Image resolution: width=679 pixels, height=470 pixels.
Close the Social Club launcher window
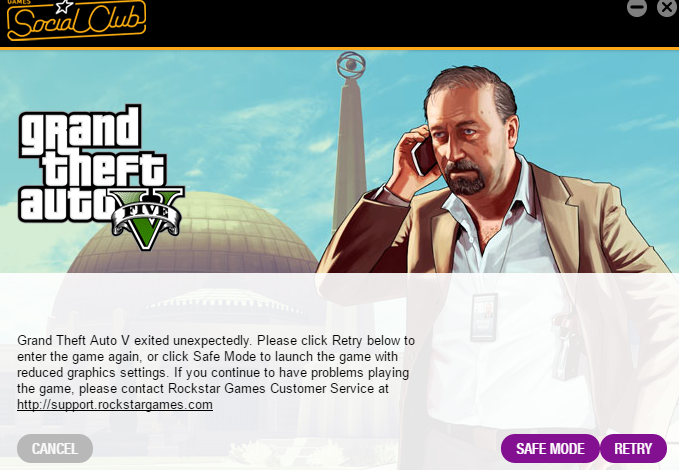(667, 7)
